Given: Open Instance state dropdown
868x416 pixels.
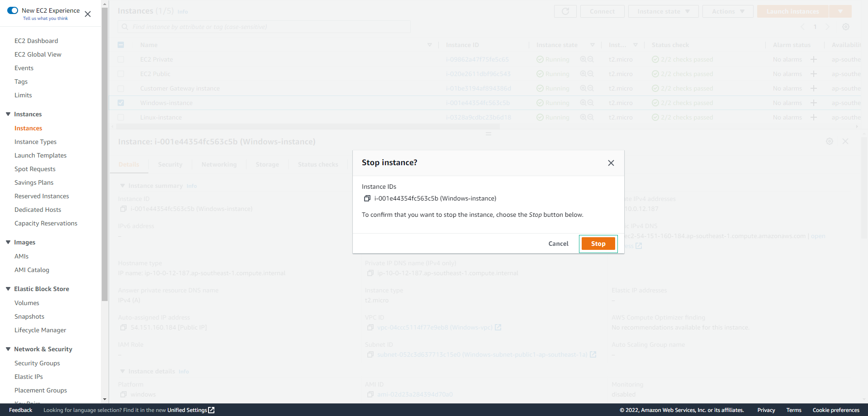Looking at the screenshot, I should (663, 11).
